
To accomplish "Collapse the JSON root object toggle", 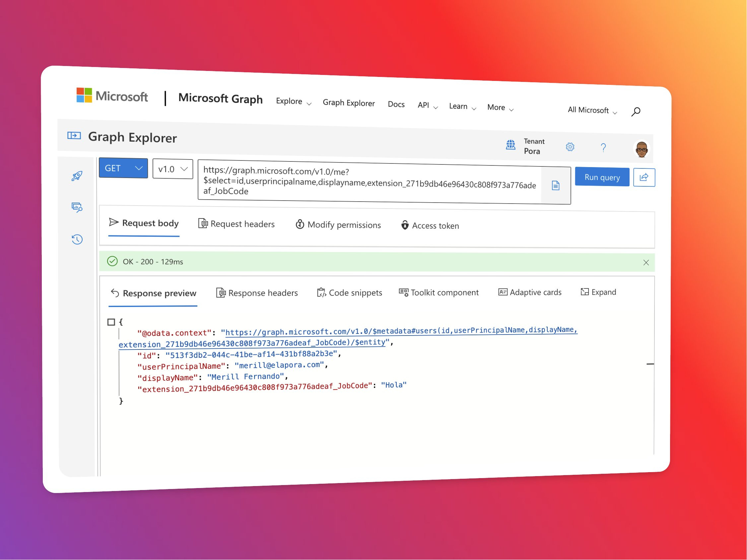I will click(x=111, y=322).
